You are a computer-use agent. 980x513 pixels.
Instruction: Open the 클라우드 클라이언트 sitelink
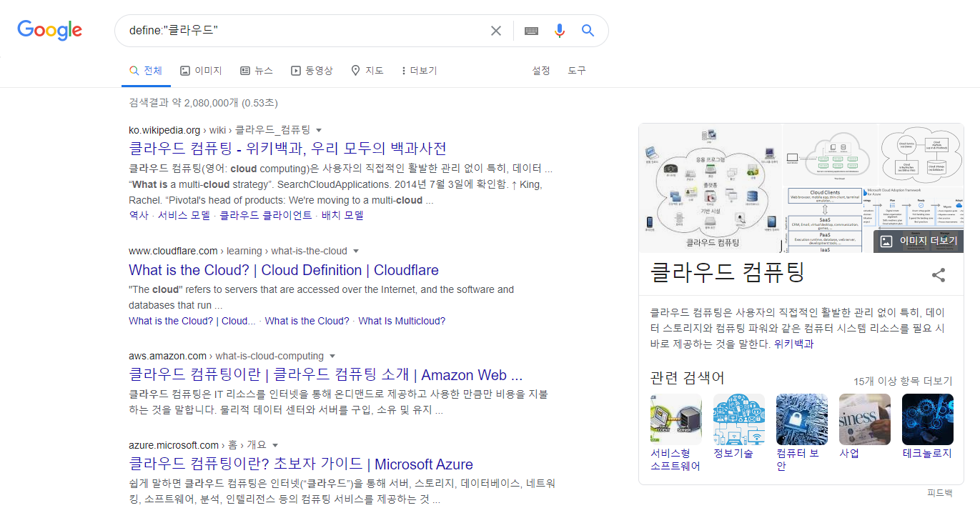pyautogui.click(x=265, y=215)
